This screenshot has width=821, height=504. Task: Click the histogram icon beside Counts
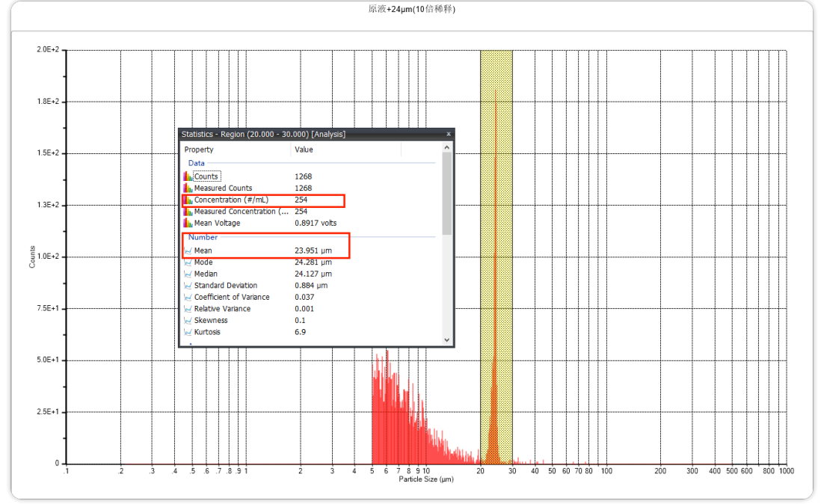click(188, 176)
